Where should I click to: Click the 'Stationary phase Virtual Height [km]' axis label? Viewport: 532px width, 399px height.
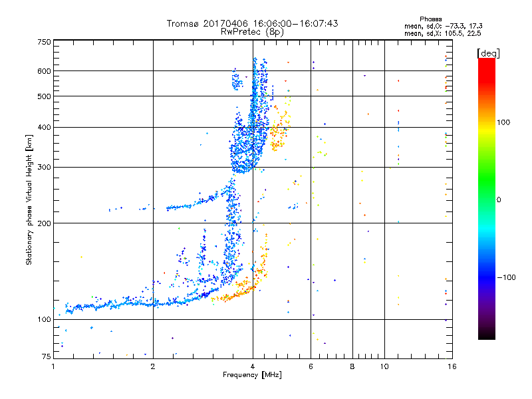tap(29, 199)
